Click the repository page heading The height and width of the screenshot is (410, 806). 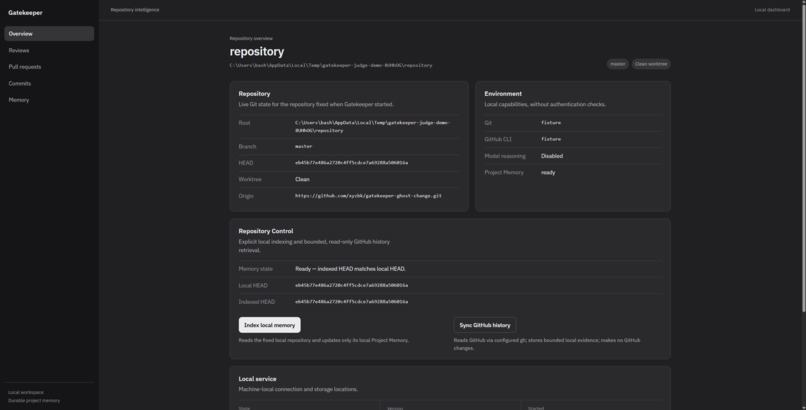coord(257,51)
